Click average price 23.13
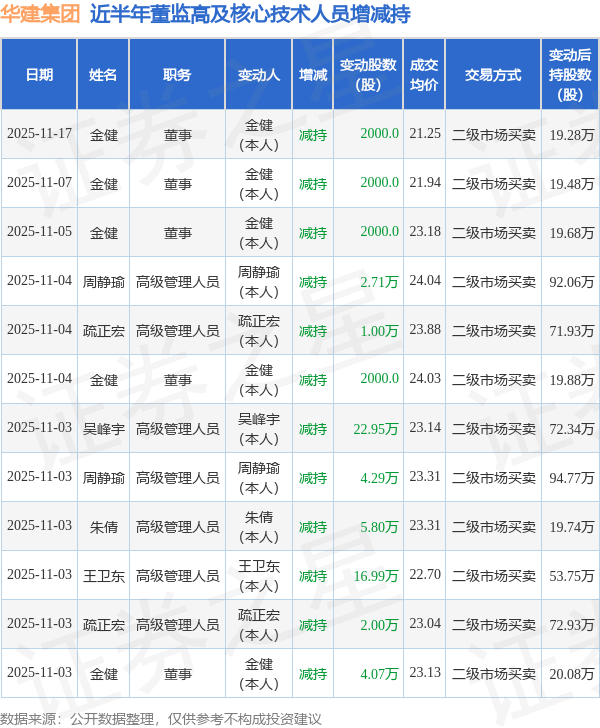This screenshot has width=600, height=728. [425, 672]
